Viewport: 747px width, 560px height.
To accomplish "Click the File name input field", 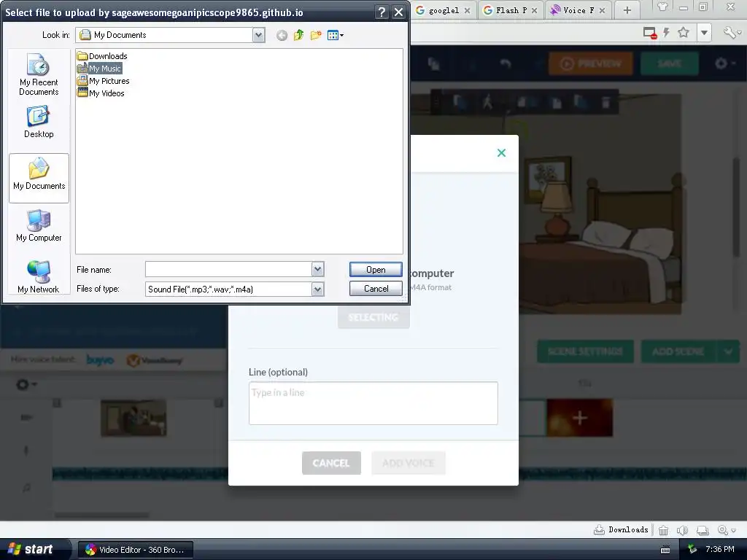I will click(228, 270).
